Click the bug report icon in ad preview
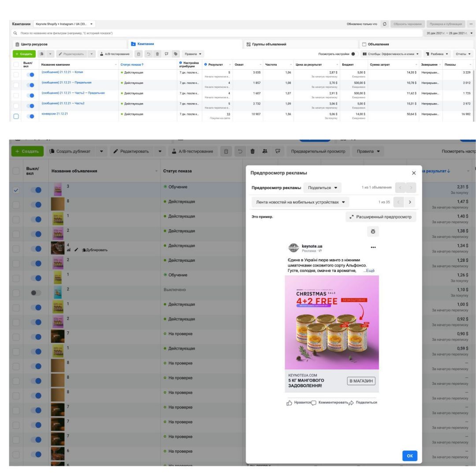 coord(373,231)
